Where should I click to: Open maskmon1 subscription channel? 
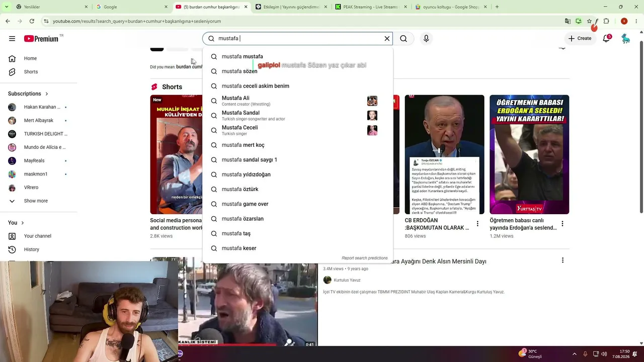(x=38, y=174)
